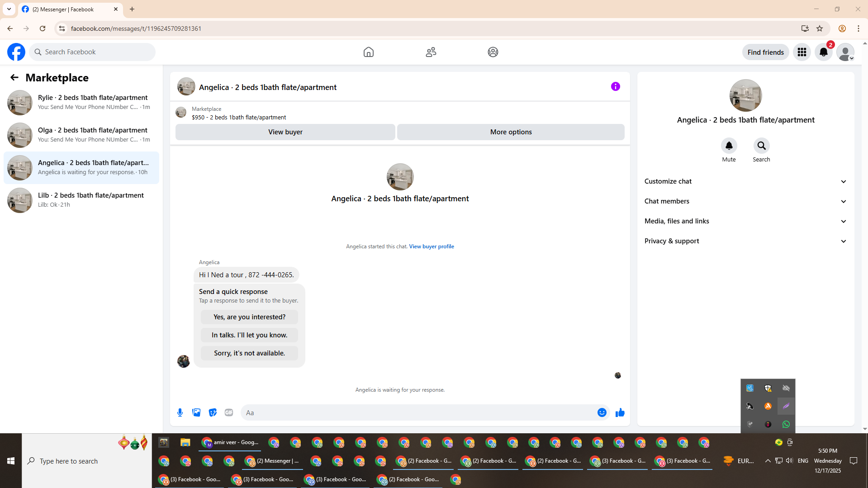Open Rylie conversation in Marketplace list
Viewport: 868px width, 488px height.
(81, 103)
